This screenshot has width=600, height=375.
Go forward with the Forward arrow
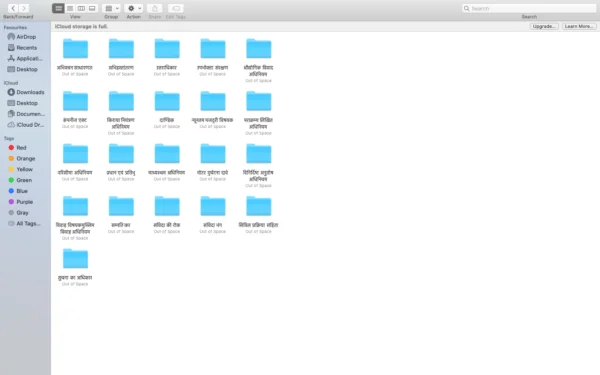24,8
